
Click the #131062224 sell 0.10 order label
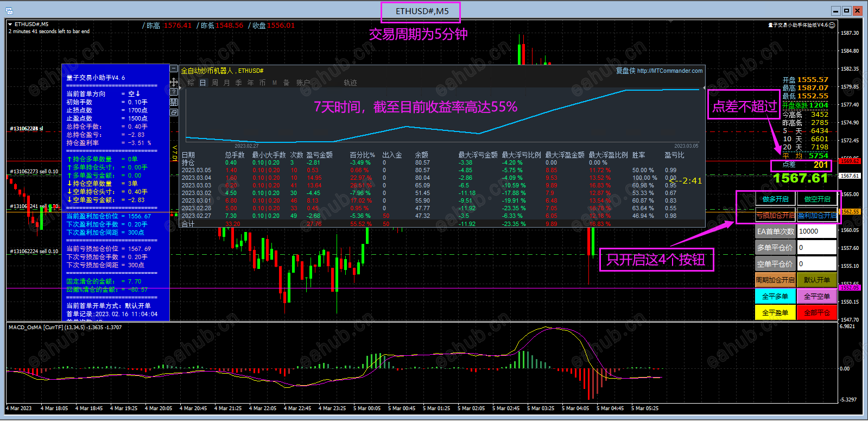34,252
